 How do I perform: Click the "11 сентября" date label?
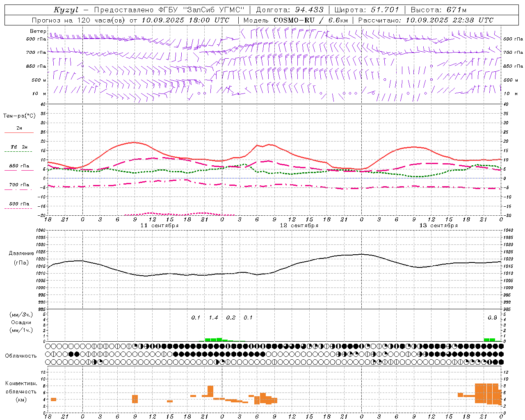[160, 226]
